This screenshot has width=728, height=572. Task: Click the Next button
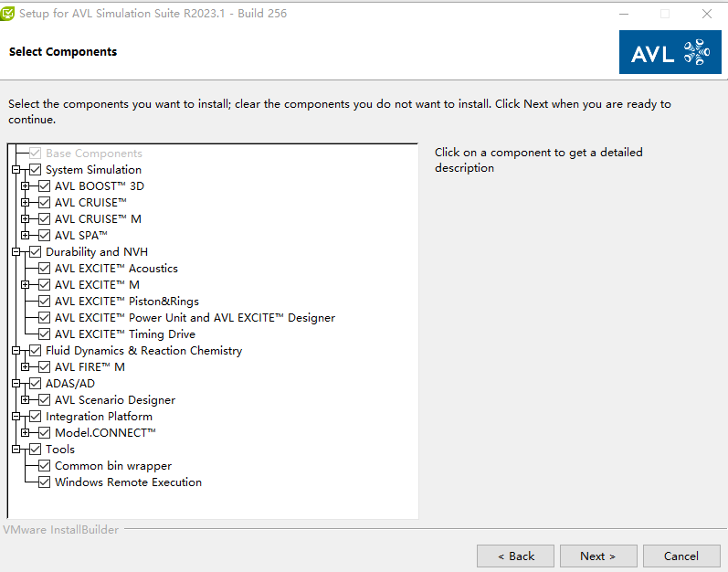(598, 556)
